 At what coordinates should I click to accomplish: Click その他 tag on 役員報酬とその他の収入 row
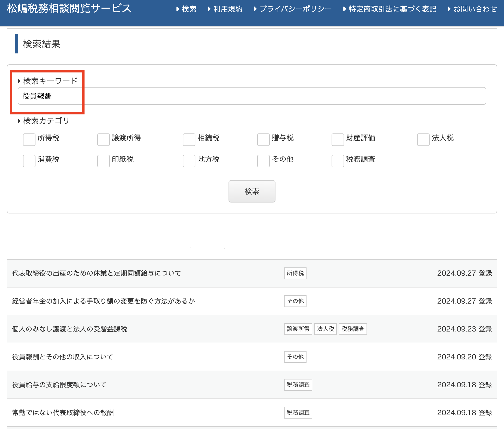point(295,357)
